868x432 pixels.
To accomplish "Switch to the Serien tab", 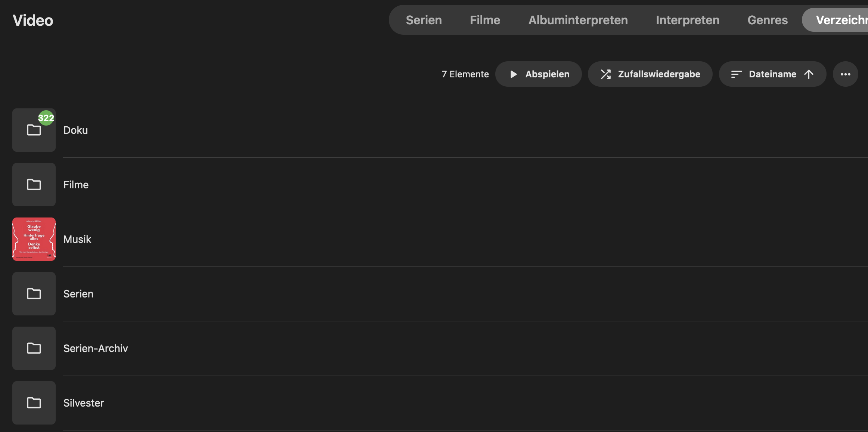I will (424, 20).
